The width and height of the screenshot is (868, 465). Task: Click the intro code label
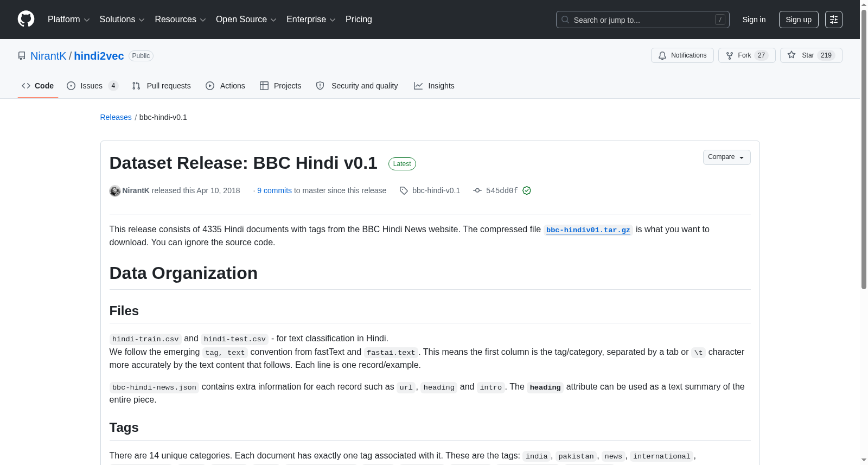[x=491, y=387]
